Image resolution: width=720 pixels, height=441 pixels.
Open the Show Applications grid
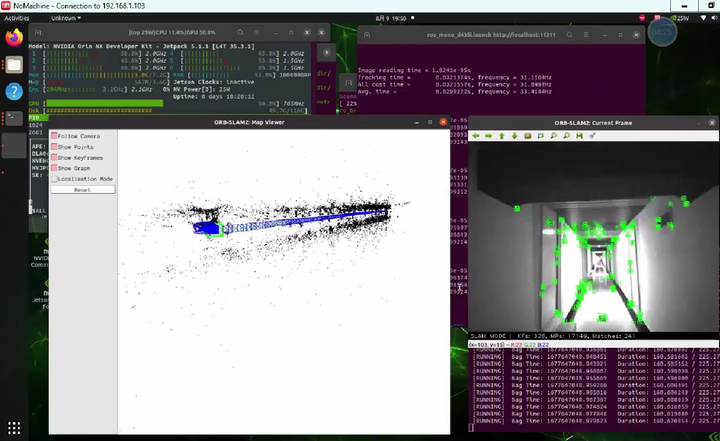[x=14, y=428]
